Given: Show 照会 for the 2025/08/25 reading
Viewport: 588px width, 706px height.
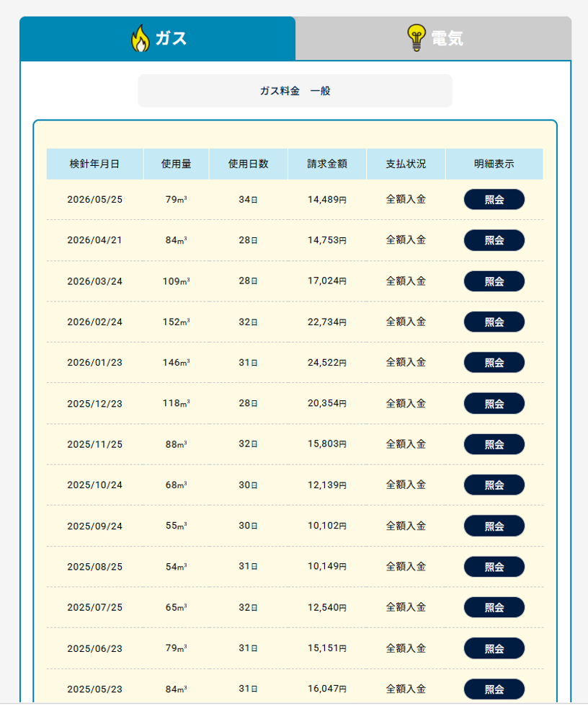Looking at the screenshot, I should point(494,567).
